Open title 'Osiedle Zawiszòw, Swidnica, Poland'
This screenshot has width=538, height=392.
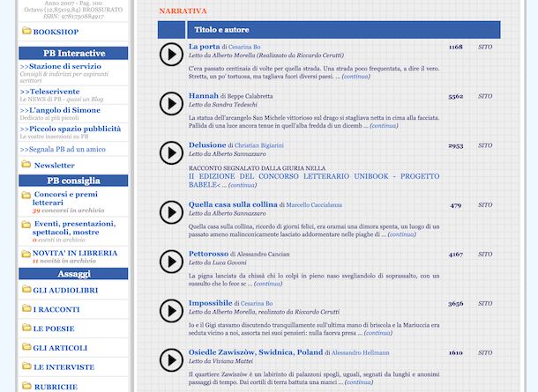(x=256, y=352)
